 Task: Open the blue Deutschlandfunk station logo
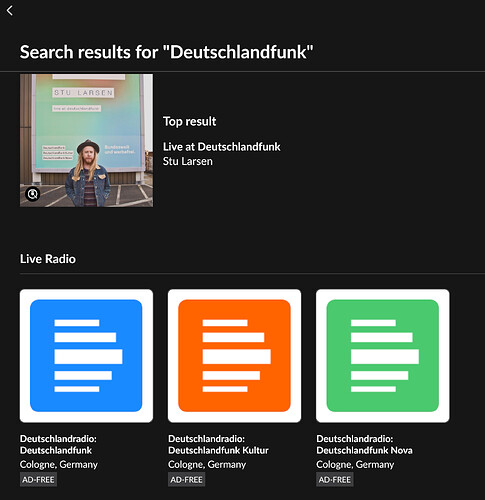(86, 356)
